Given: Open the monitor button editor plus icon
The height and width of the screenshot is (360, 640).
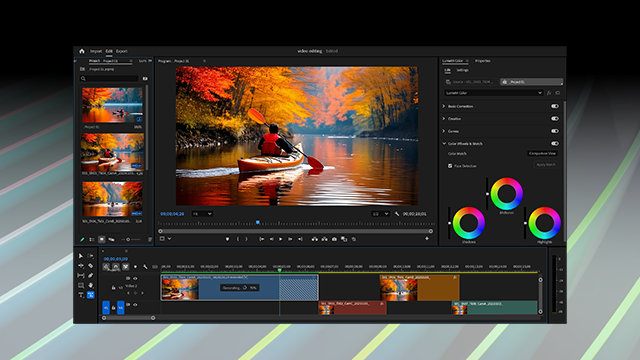Looking at the screenshot, I should pyautogui.click(x=427, y=239).
